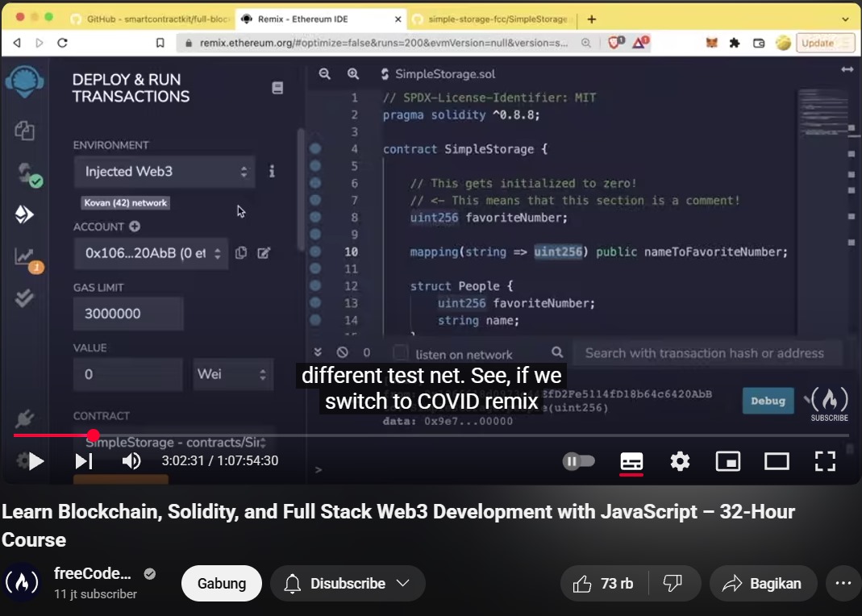Open the freeCodeCamp channel name
Viewport: 862px width, 616px height.
tap(93, 573)
